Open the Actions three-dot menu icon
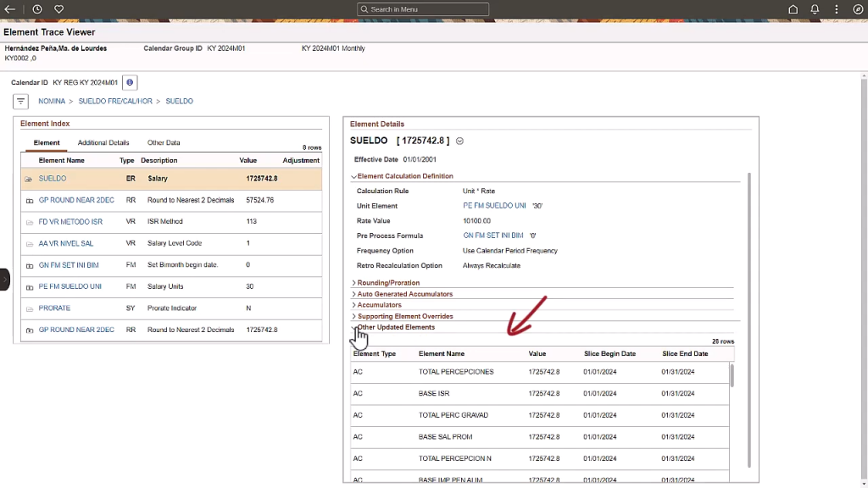The height and width of the screenshot is (488, 868). click(x=836, y=8)
